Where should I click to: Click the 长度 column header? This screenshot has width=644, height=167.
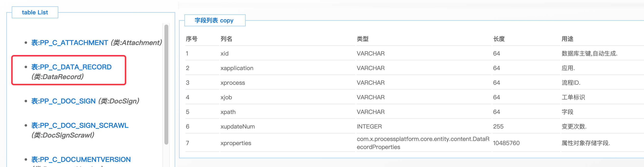[x=499, y=39]
